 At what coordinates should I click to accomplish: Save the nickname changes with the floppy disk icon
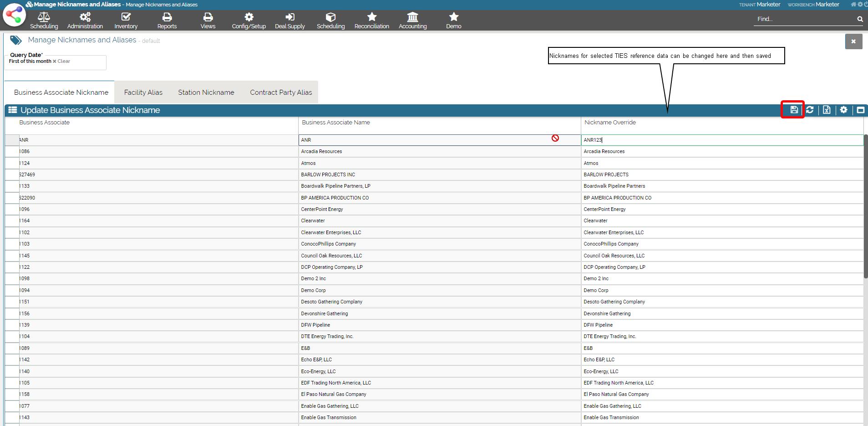794,110
